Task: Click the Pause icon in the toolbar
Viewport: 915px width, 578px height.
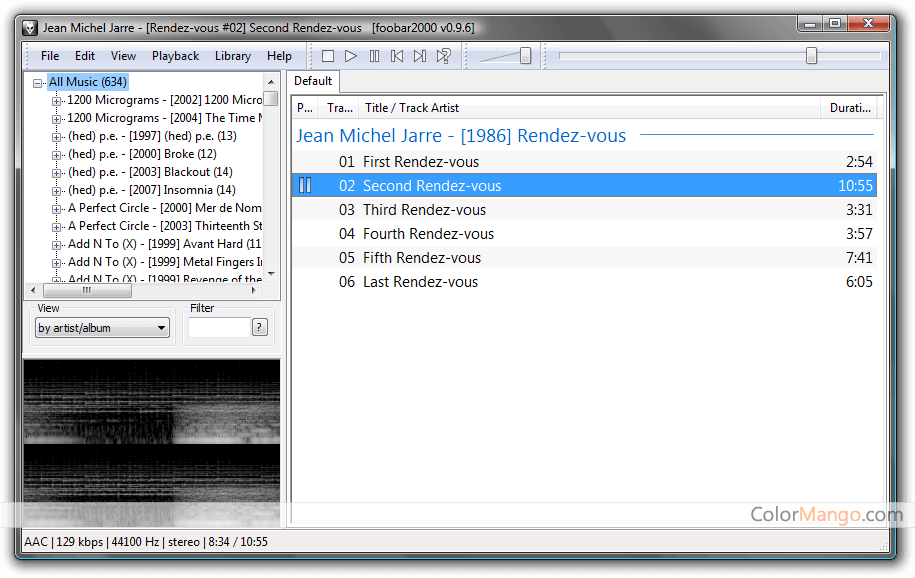Action: 374,56
